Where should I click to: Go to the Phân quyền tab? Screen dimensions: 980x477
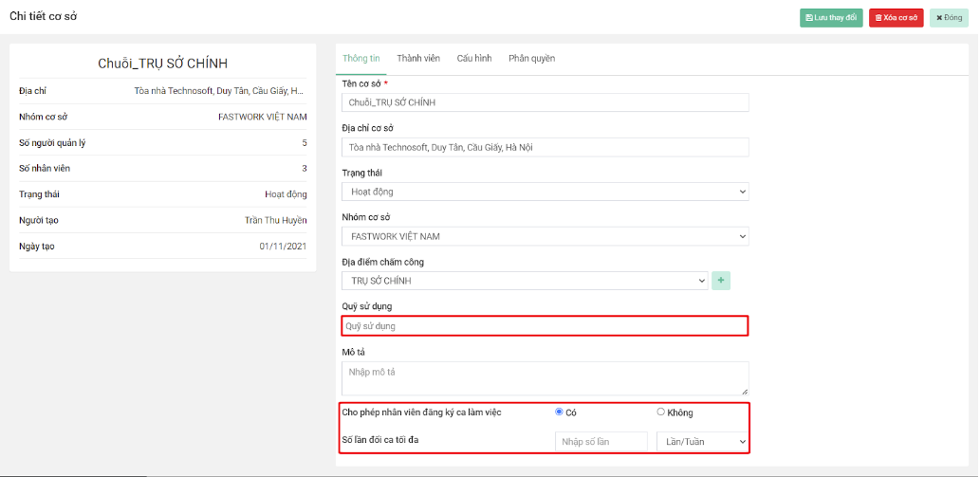coord(531,59)
